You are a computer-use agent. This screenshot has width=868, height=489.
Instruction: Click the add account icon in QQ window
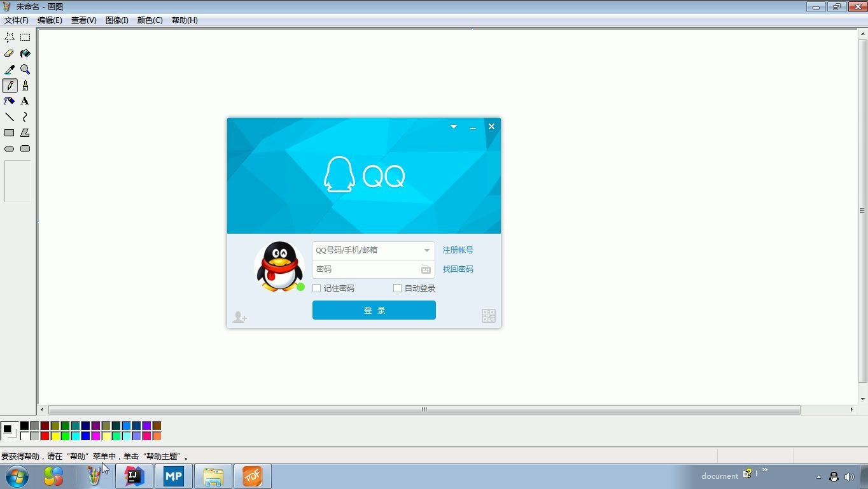coord(239,316)
